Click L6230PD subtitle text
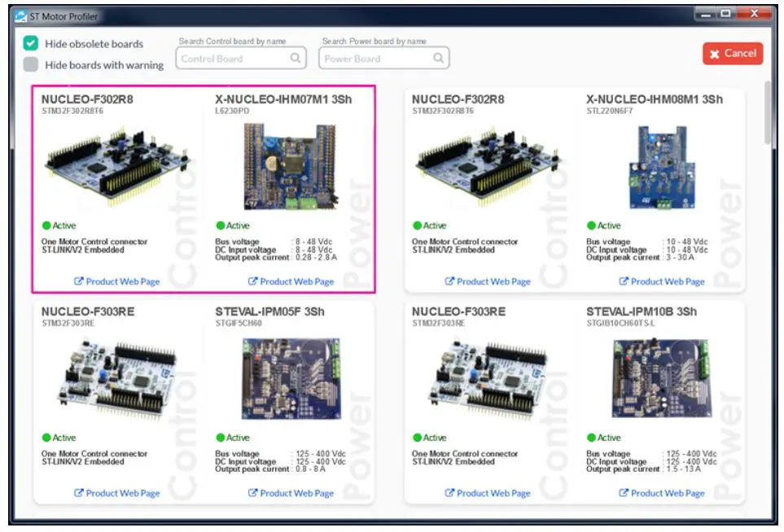Screen dimensions: 784x532 232,111
